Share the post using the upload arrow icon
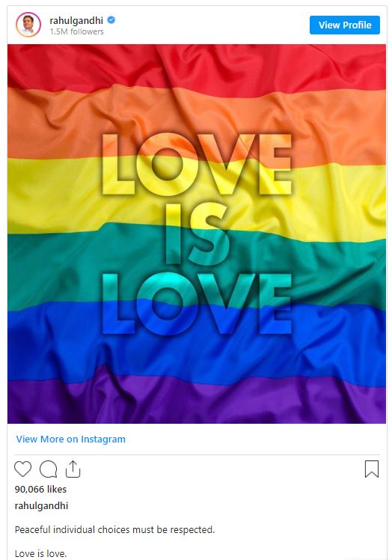The height and width of the screenshot is (560, 392). coord(73,469)
